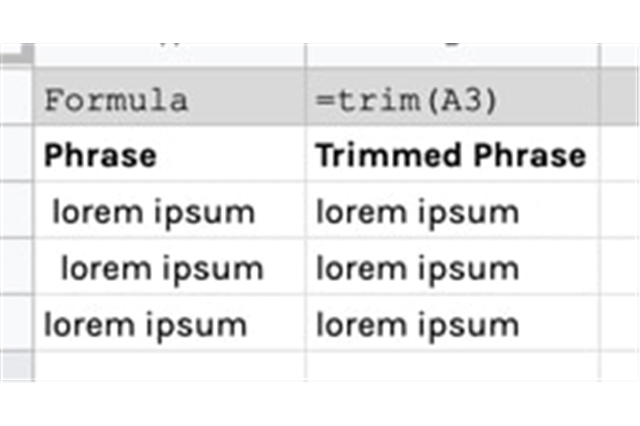Select empty cell right of Trimmed Phrase
The height and width of the screenshot is (426, 640).
[x=620, y=155]
